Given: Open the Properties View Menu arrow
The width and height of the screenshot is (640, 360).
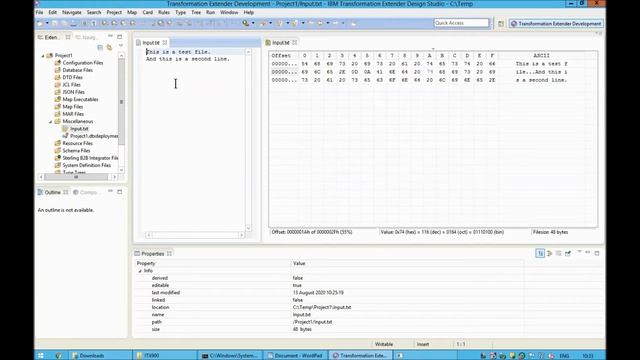Looking at the screenshot, I should (579, 252).
